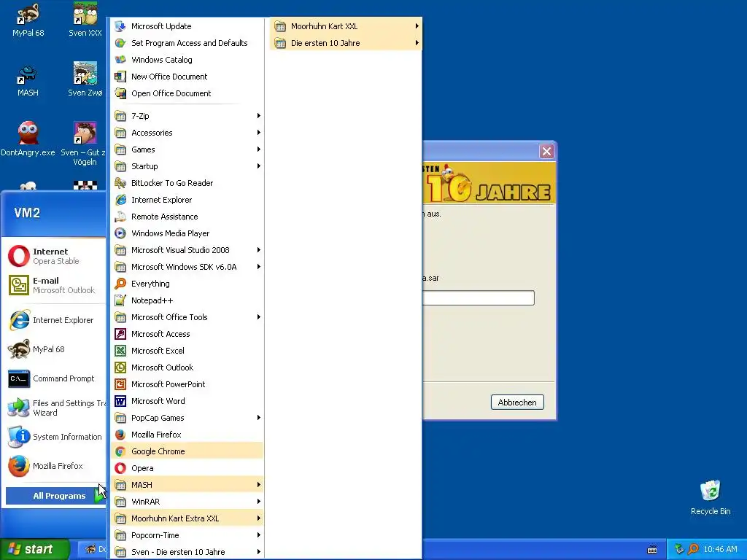Expand Microsoft Office Tools submenu
The width and height of the screenshot is (747, 560).
[x=187, y=317]
